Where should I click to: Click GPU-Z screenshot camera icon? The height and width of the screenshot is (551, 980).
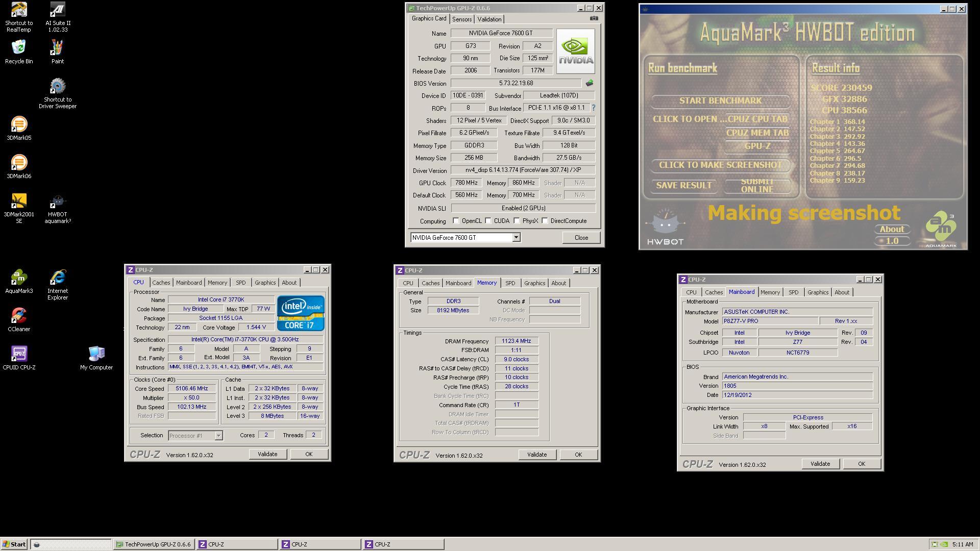coord(594,18)
